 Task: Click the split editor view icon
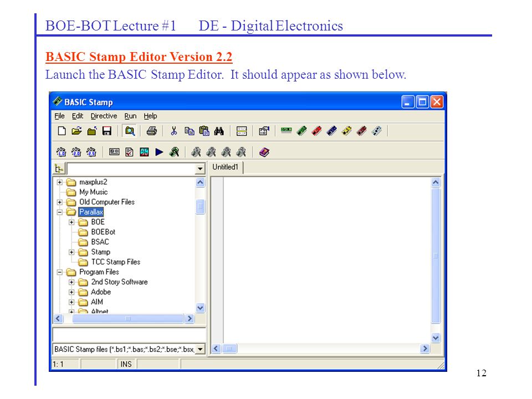[x=242, y=131]
